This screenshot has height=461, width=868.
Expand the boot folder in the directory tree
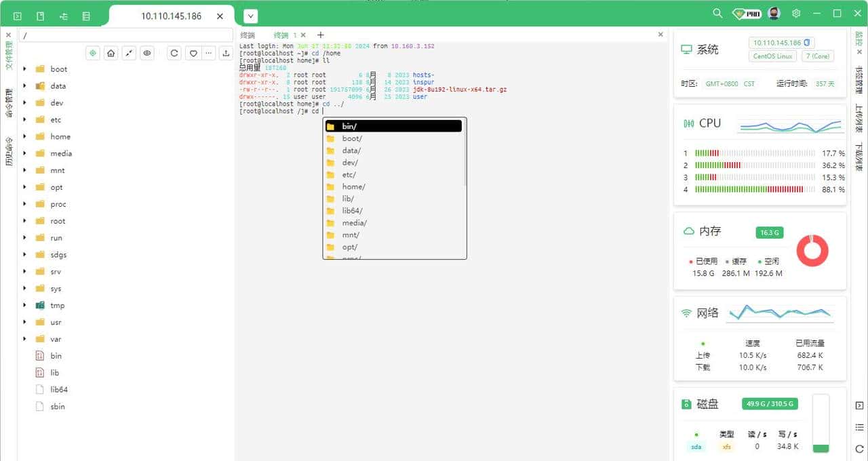(25, 68)
